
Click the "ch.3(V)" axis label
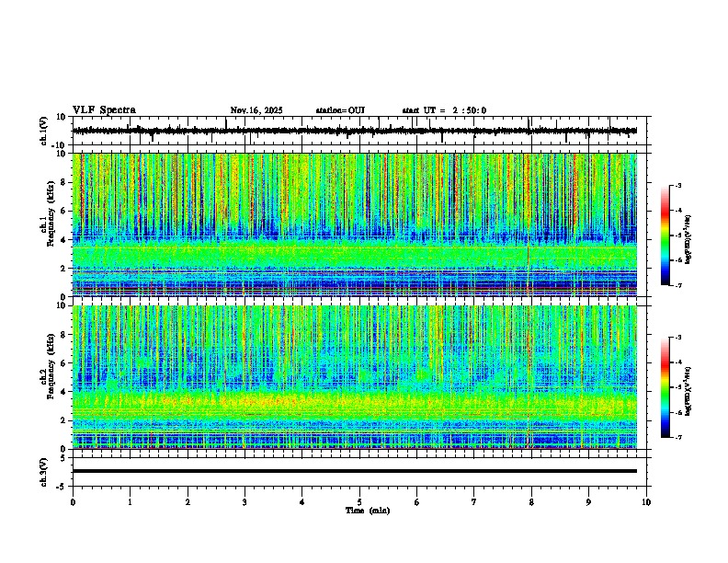tap(44, 472)
